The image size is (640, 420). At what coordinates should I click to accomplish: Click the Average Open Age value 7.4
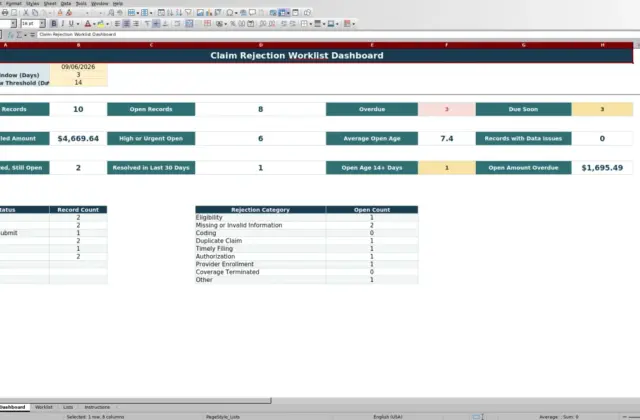[447, 139]
